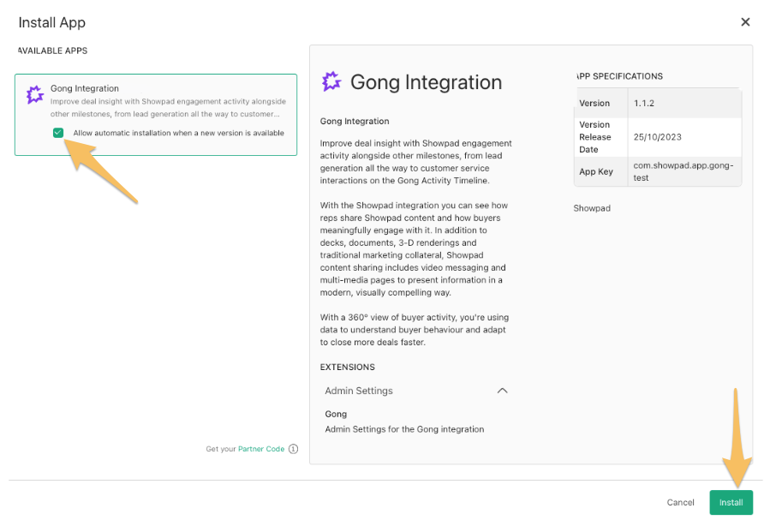Collapse the Admin Settings extension
Screen dimensions: 770x532
tap(502, 391)
